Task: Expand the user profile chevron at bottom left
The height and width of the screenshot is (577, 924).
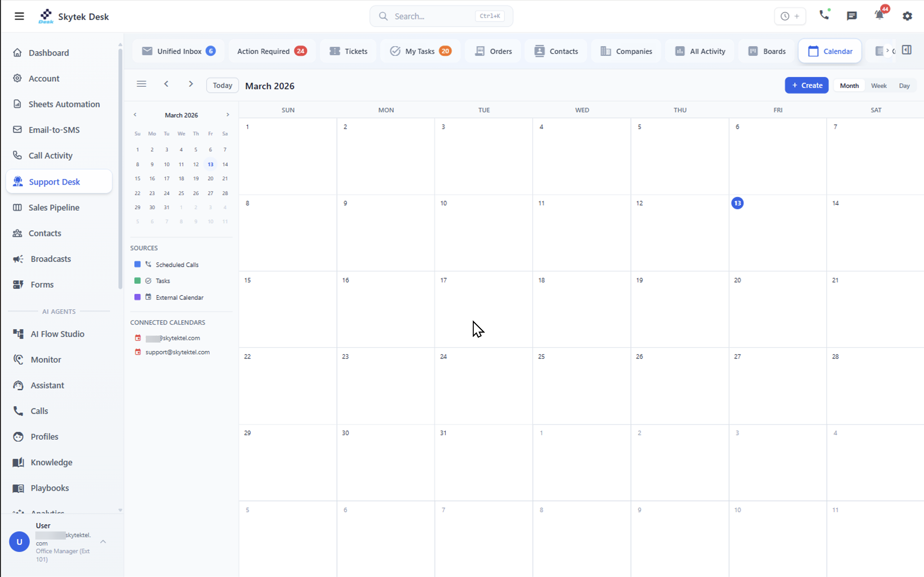Action: (103, 541)
